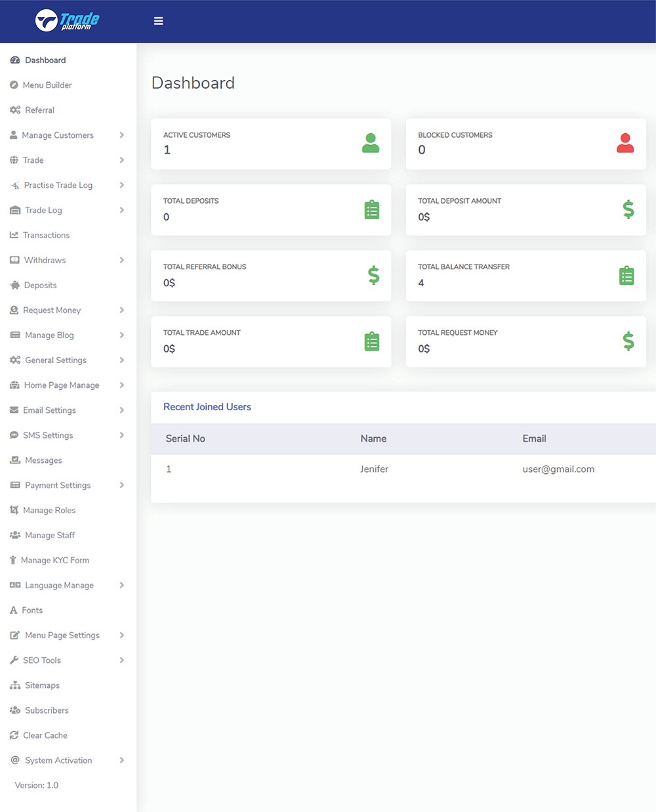Screen dimensions: 656x812
Task: Click the Total Balance Transfer clipboard icon
Action: (626, 276)
